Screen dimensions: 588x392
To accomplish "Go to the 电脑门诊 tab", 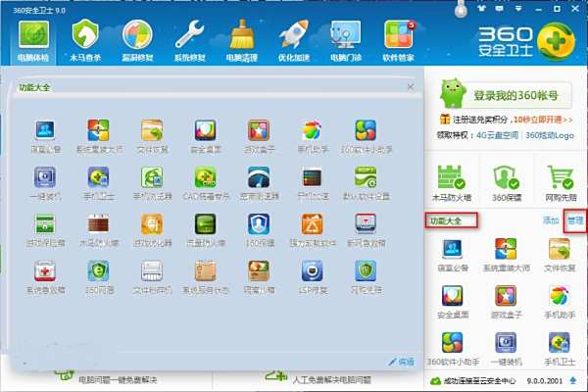I will [x=346, y=40].
